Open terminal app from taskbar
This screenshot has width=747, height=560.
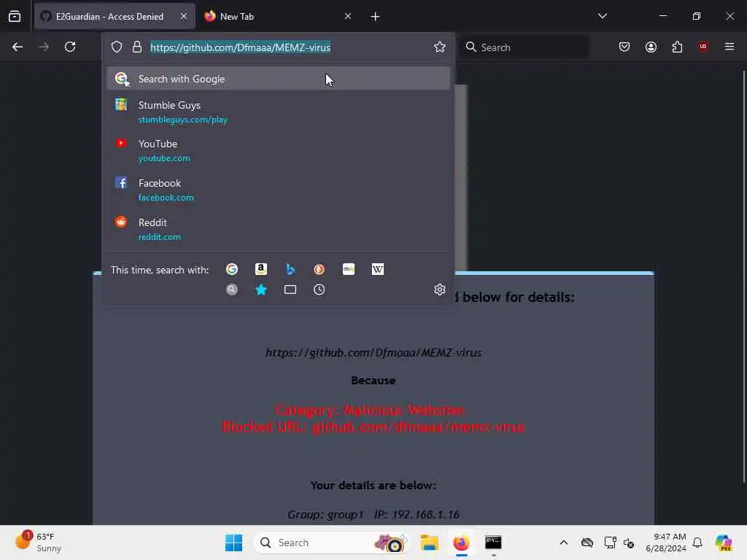[493, 542]
